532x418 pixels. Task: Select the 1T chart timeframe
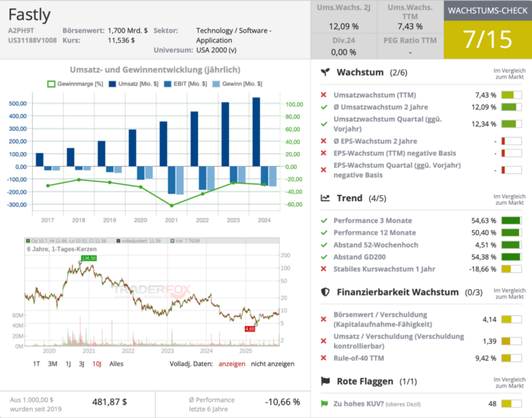click(x=36, y=363)
